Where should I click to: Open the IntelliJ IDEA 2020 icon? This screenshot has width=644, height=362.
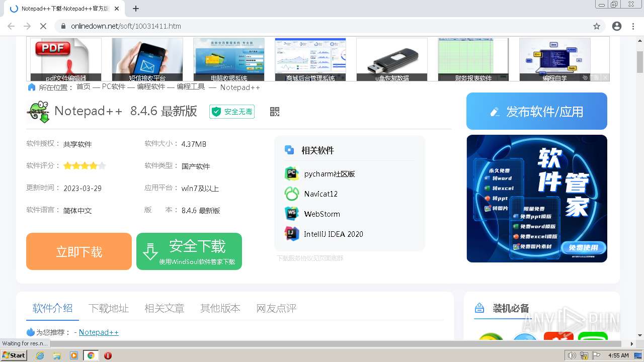click(292, 234)
